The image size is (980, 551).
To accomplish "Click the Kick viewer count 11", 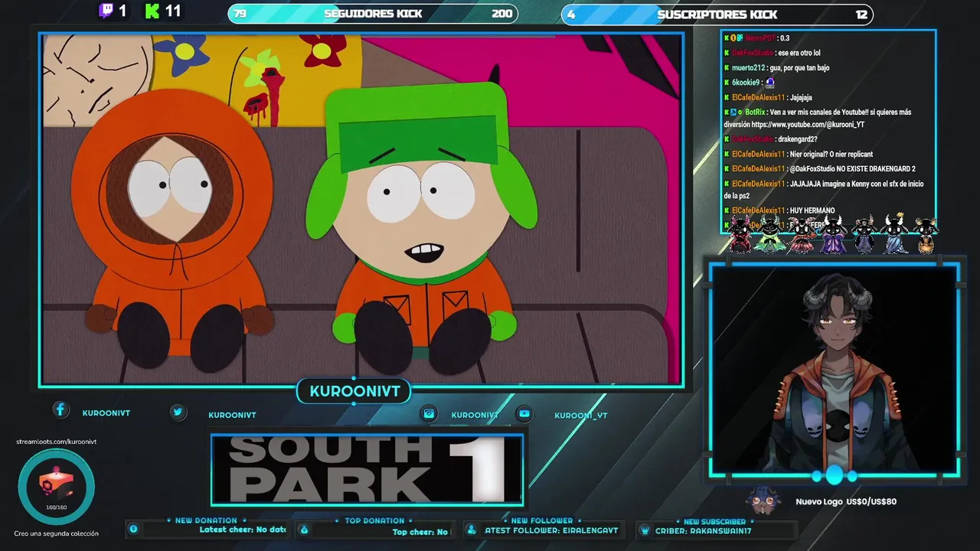I will (x=173, y=11).
